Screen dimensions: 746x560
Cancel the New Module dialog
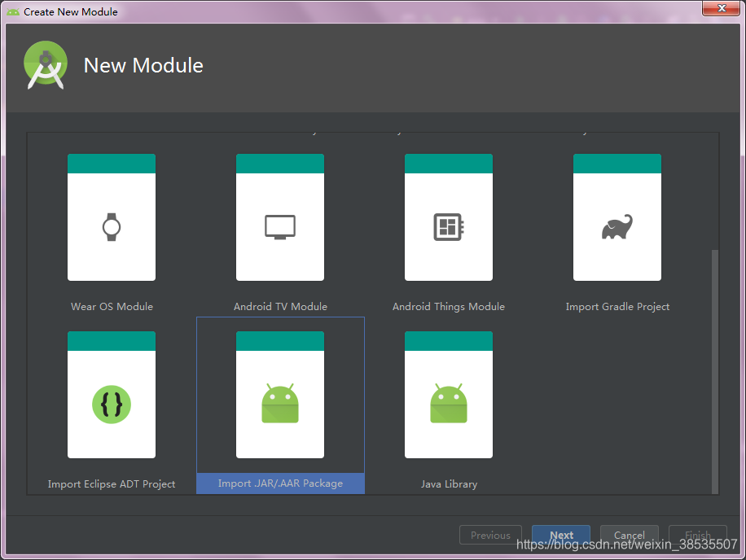tap(629, 535)
